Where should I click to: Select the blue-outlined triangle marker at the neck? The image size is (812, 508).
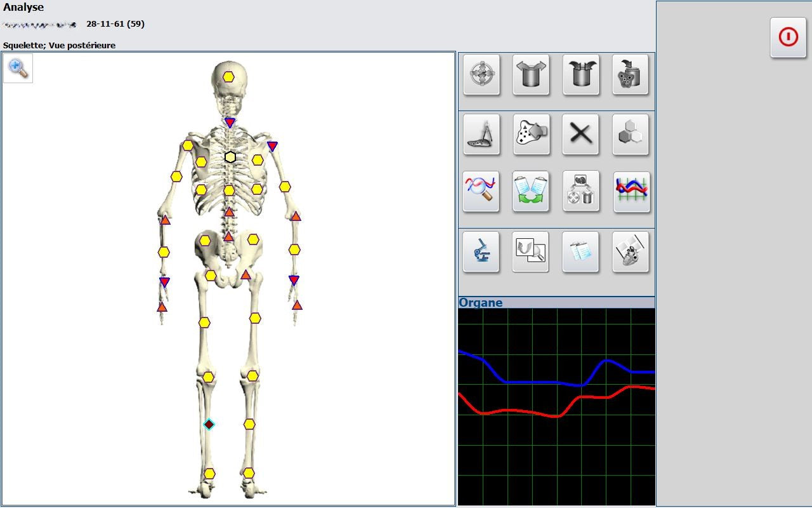pos(230,123)
